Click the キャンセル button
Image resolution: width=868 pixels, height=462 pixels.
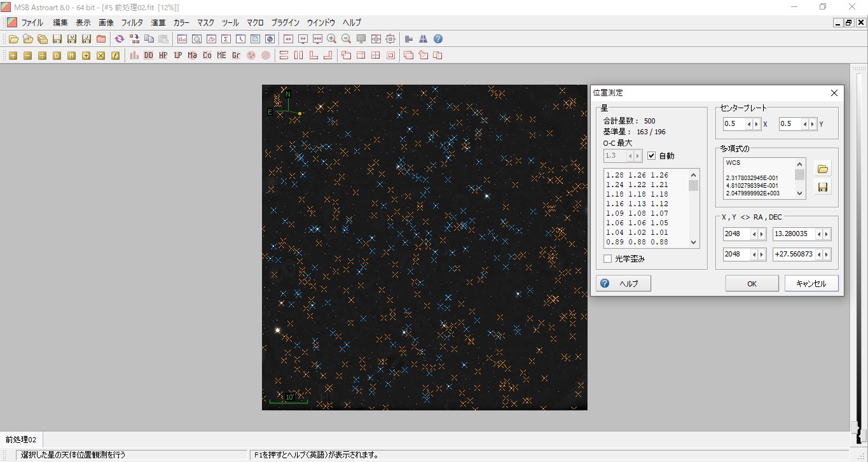(x=811, y=284)
